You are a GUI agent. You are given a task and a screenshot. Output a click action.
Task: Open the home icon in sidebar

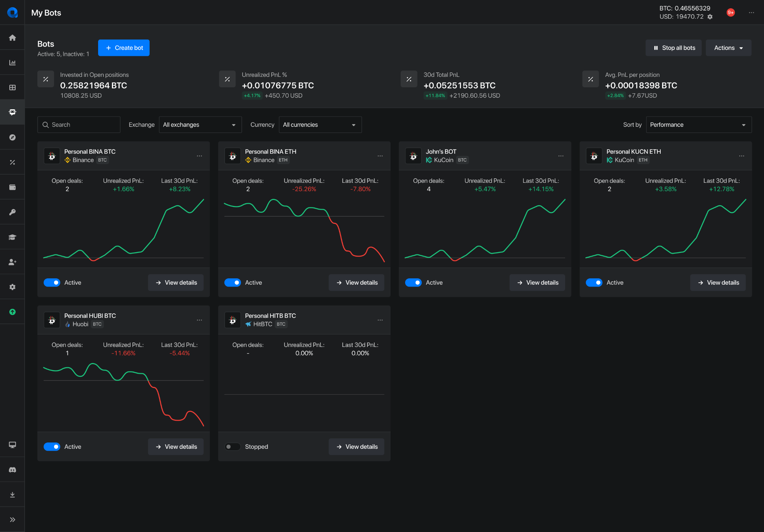(12, 38)
